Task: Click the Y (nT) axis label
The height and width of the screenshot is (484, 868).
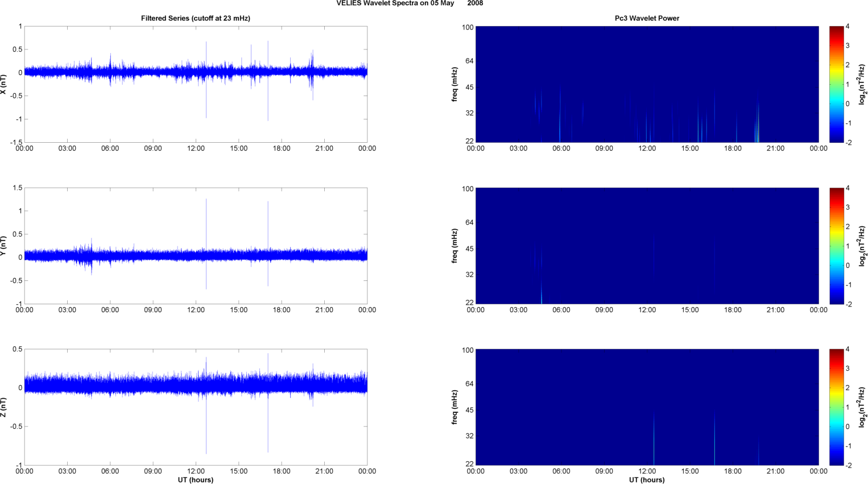Action: [x=3, y=246]
